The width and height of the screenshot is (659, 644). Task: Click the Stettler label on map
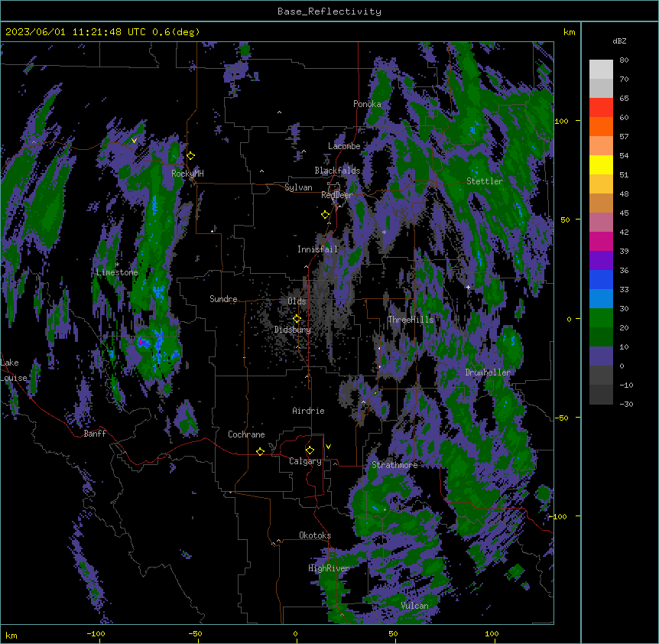point(485,181)
